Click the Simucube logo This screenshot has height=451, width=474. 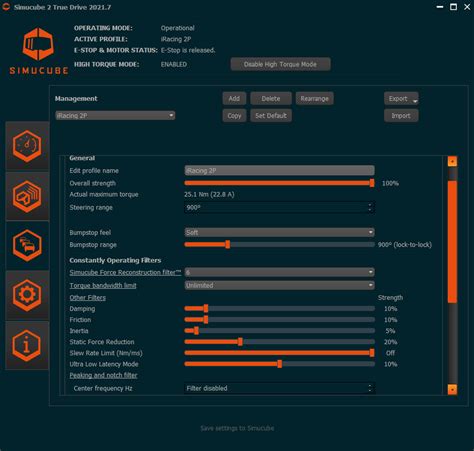pyautogui.click(x=39, y=51)
